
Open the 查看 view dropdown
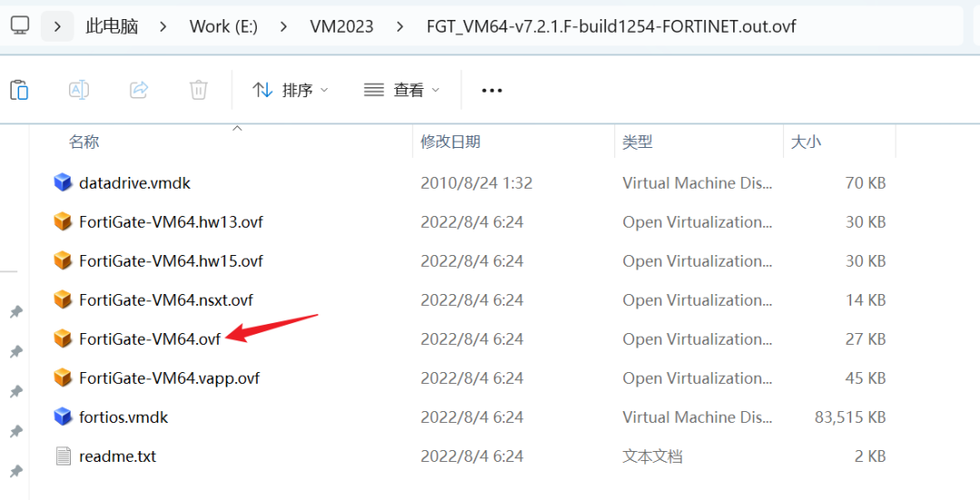(402, 90)
